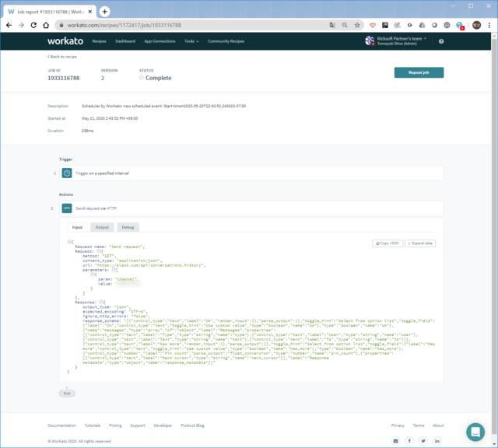Collapse the Response JSON node
Viewport: 498px width, 448px height.
pos(101,303)
